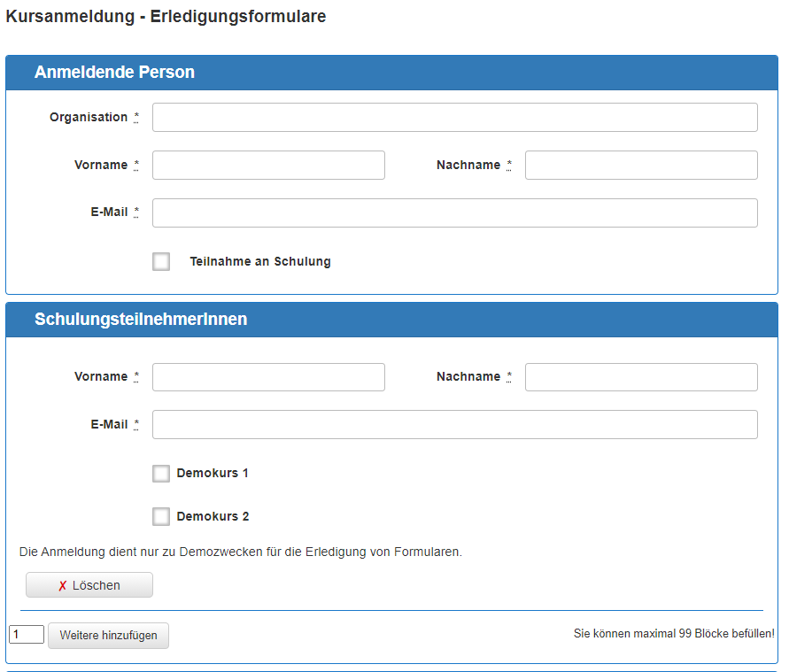Click E-Mail field in Anmeldende Person section

[x=454, y=213]
